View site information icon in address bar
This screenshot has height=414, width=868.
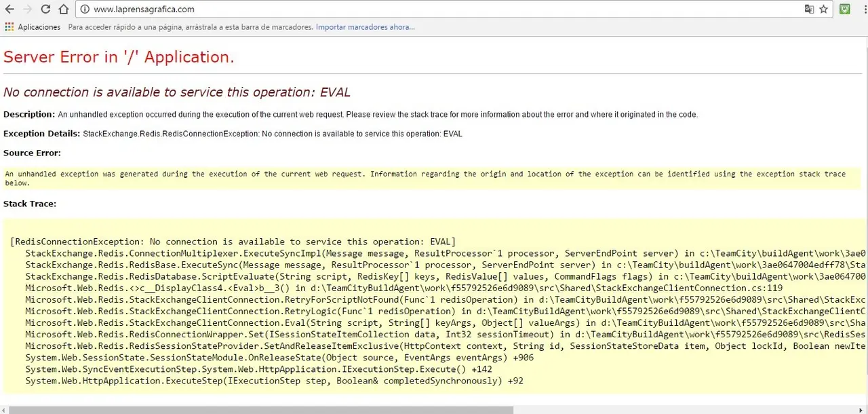tap(84, 10)
